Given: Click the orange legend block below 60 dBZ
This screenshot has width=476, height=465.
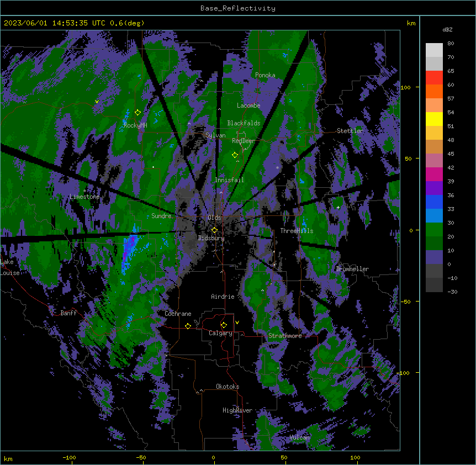Looking at the screenshot, I should click(x=434, y=91).
